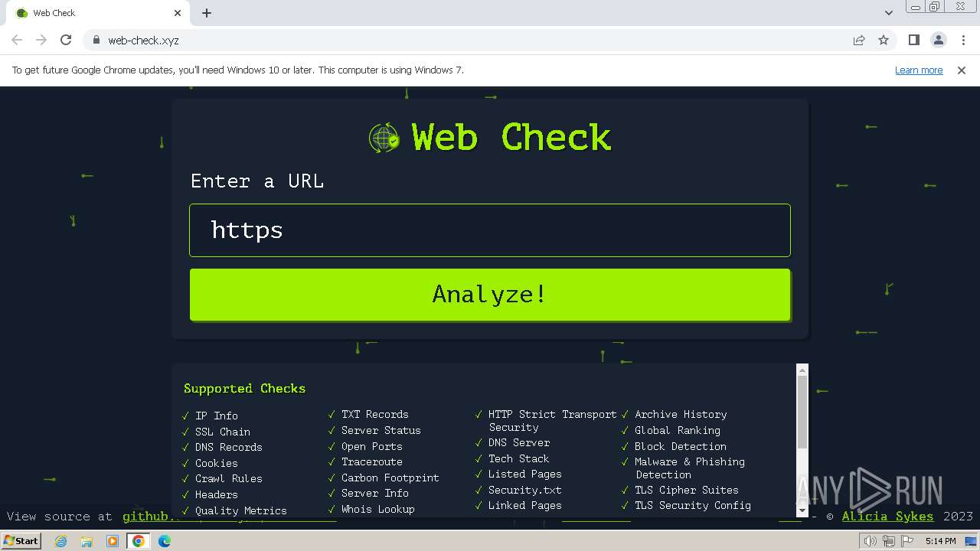980x551 pixels.
Task: Launch Windows Media Player from taskbar
Action: click(113, 541)
